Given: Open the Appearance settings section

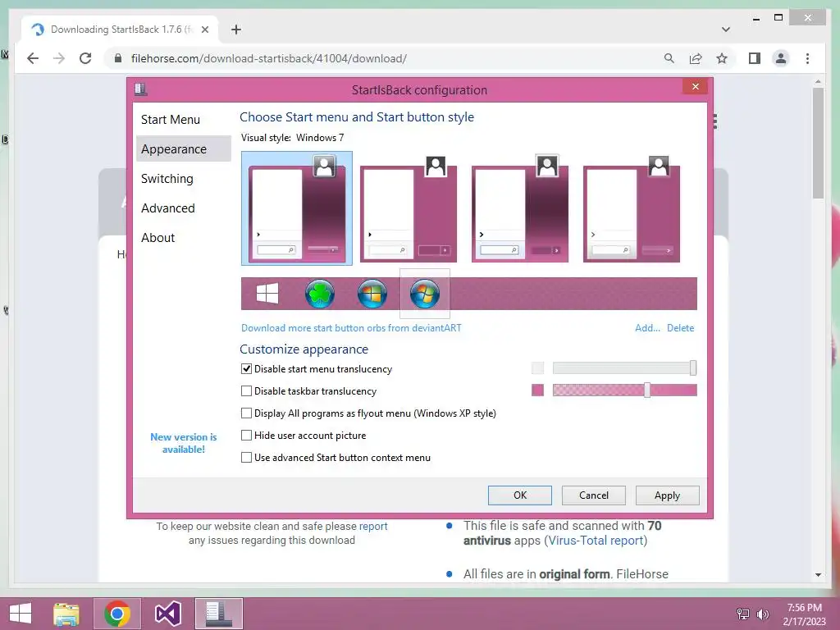Looking at the screenshot, I should (x=184, y=149).
